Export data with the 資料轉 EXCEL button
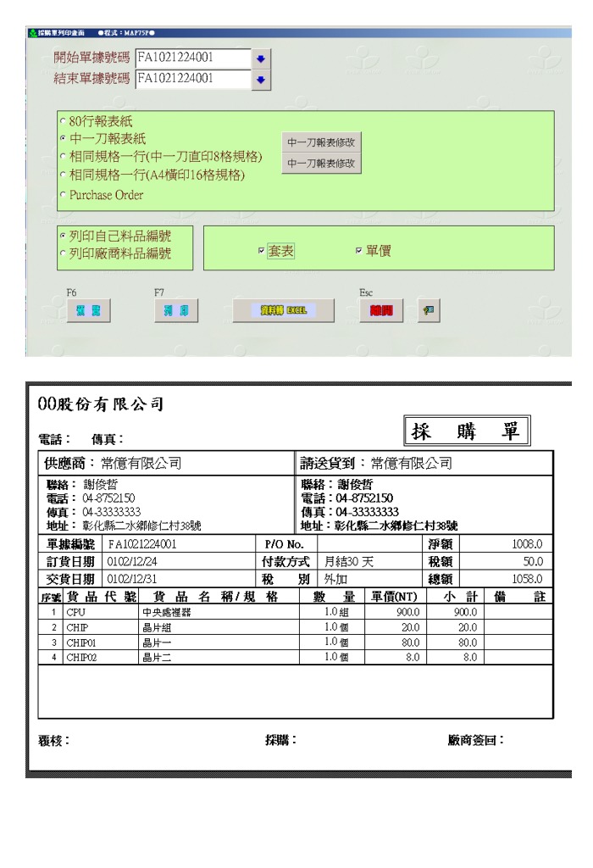Image resolution: width=593 pixels, height=868 pixels. pyautogui.click(x=283, y=309)
